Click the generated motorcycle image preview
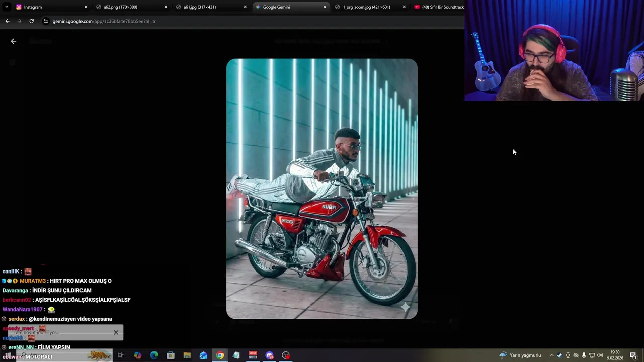 tap(321, 189)
